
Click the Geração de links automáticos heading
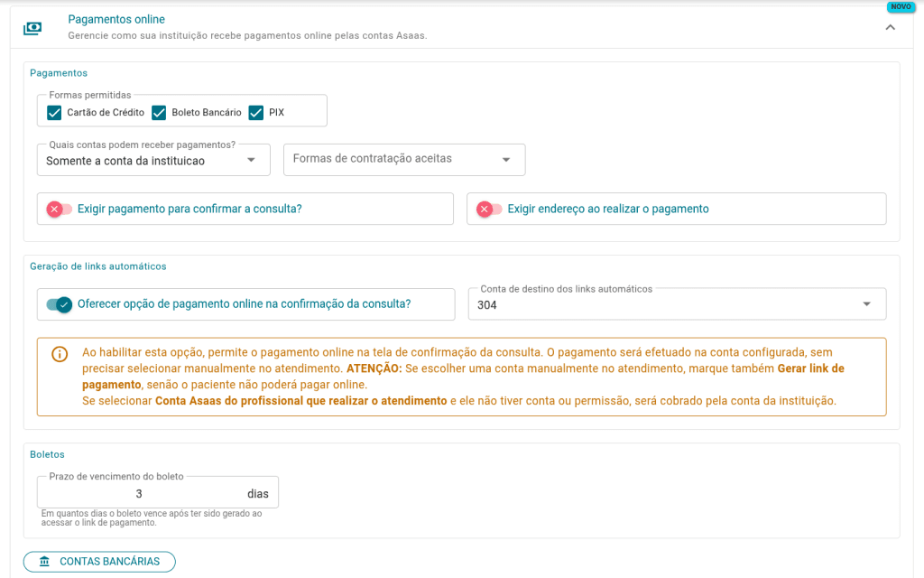(x=98, y=266)
